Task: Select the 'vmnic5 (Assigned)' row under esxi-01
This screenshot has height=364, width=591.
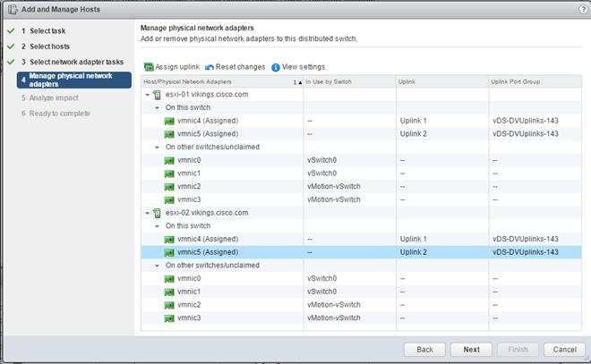Action: [361, 134]
